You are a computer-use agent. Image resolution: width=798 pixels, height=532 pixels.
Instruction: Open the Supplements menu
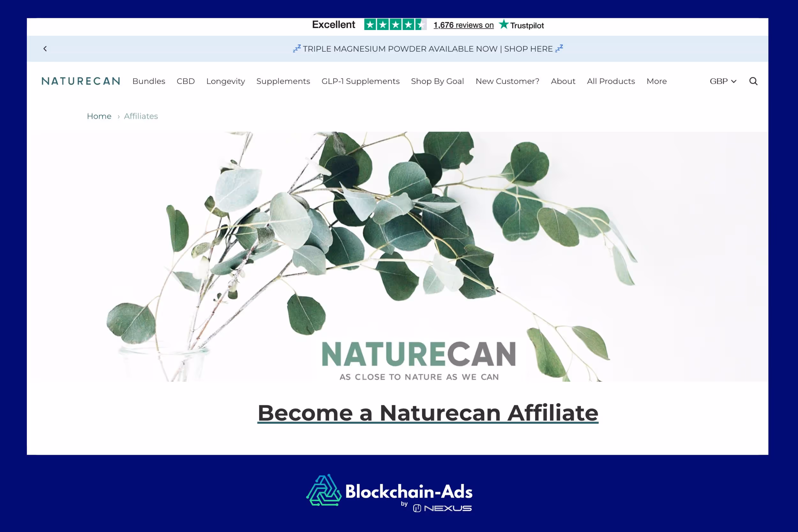[x=283, y=81]
